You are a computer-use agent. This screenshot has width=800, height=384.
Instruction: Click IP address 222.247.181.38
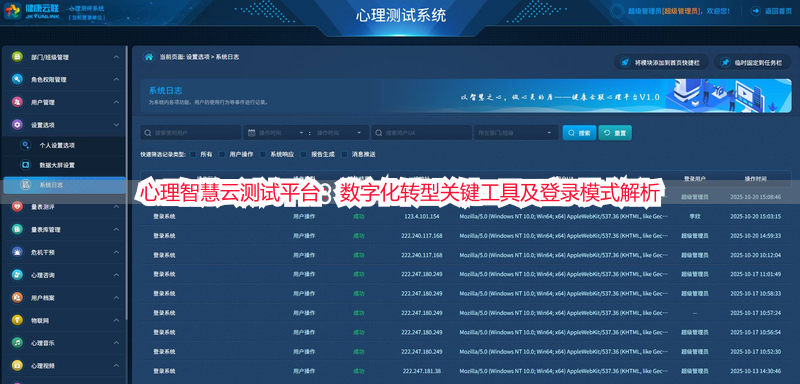pos(421,371)
